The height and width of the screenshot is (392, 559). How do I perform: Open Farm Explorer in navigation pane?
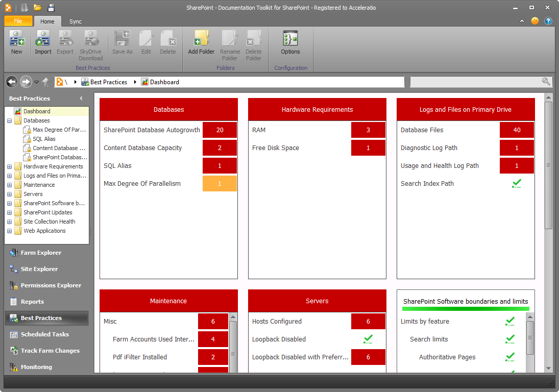pos(41,253)
